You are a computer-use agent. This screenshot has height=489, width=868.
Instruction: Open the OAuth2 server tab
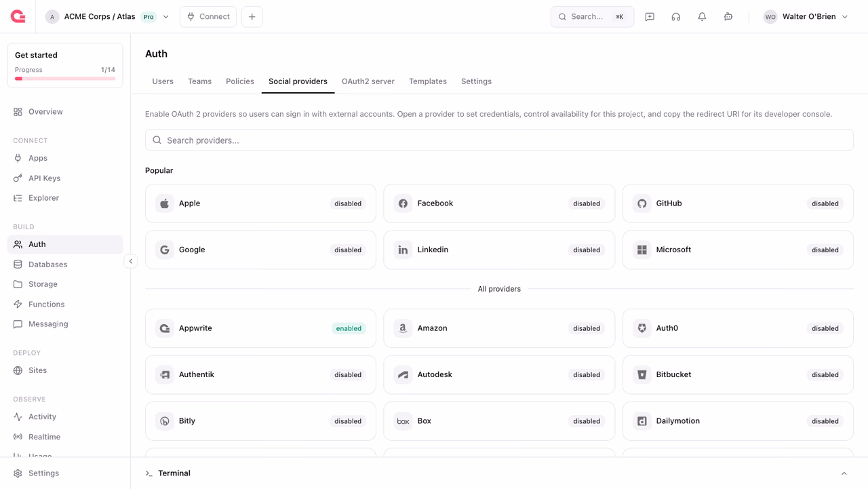coord(368,81)
